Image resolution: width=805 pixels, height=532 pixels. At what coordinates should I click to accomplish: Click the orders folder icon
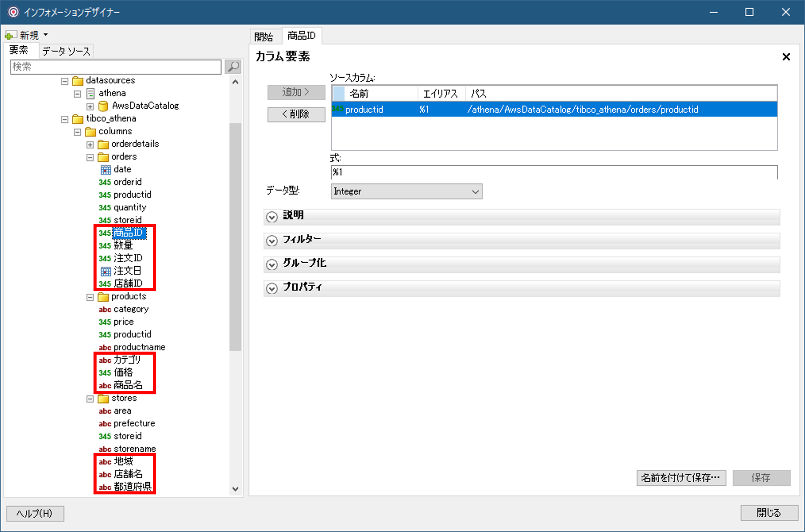click(x=103, y=157)
